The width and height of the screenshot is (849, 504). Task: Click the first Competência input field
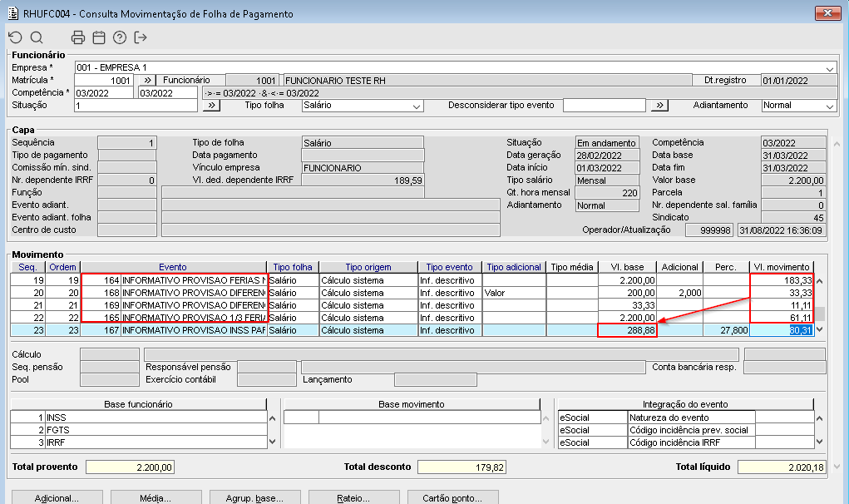point(104,93)
